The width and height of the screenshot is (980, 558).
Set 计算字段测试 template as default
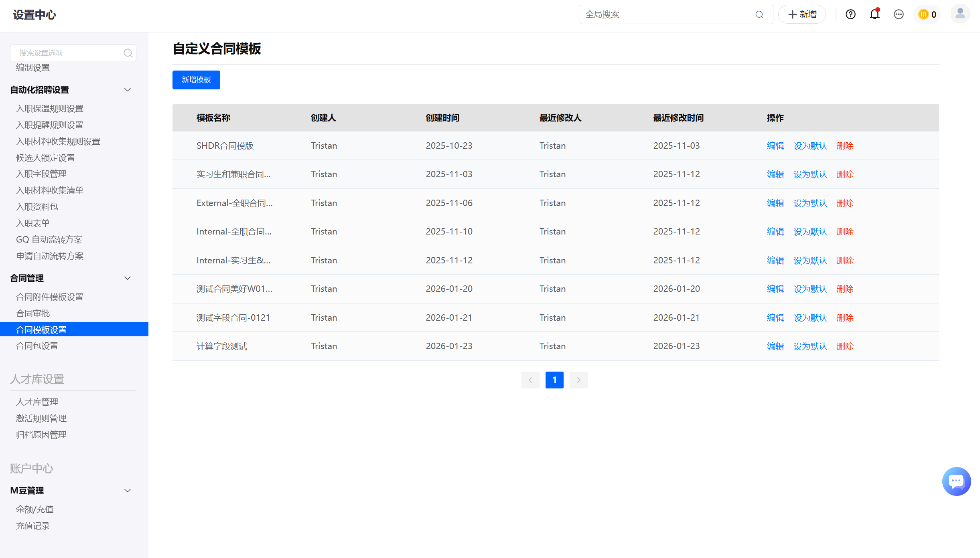point(810,346)
